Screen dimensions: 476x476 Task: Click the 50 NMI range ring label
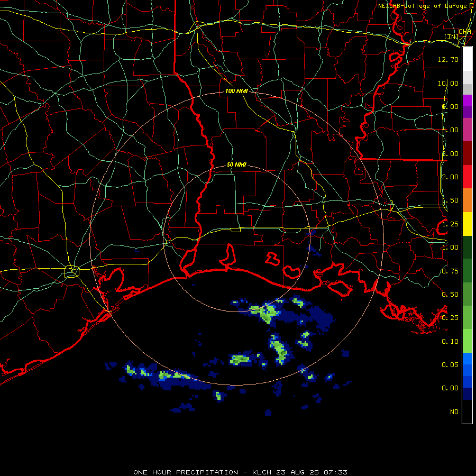(236, 164)
